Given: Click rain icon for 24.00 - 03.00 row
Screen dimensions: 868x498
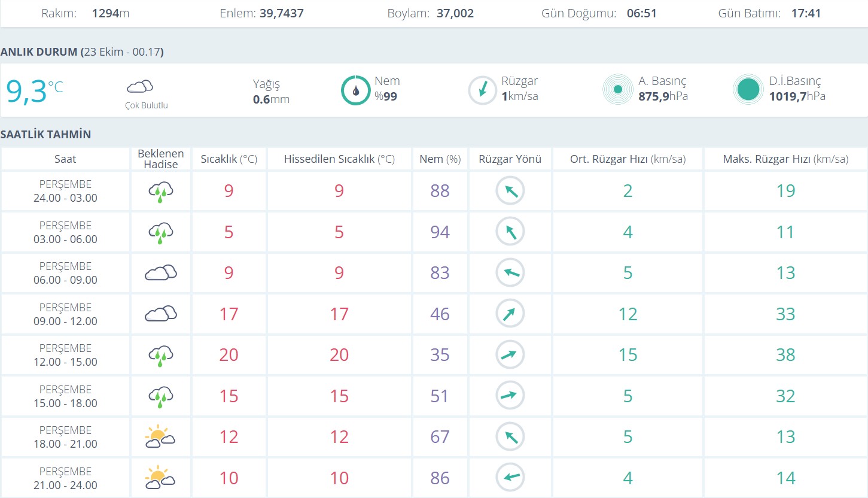Looking at the screenshot, I should pyautogui.click(x=160, y=192).
